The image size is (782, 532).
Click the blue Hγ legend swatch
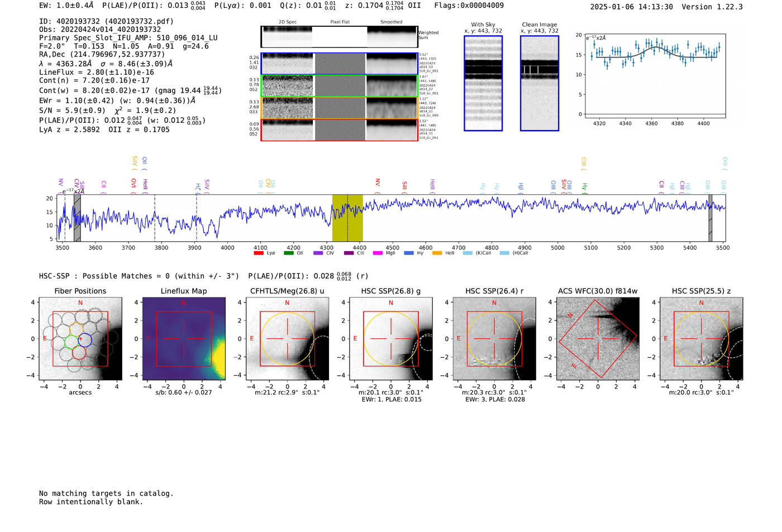click(409, 253)
